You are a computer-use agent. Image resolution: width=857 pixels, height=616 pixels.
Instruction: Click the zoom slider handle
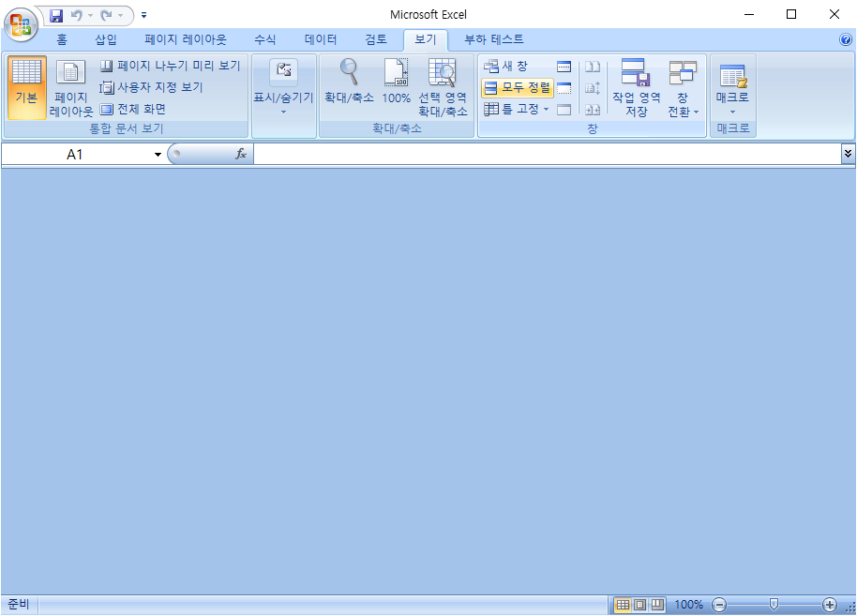click(x=774, y=604)
